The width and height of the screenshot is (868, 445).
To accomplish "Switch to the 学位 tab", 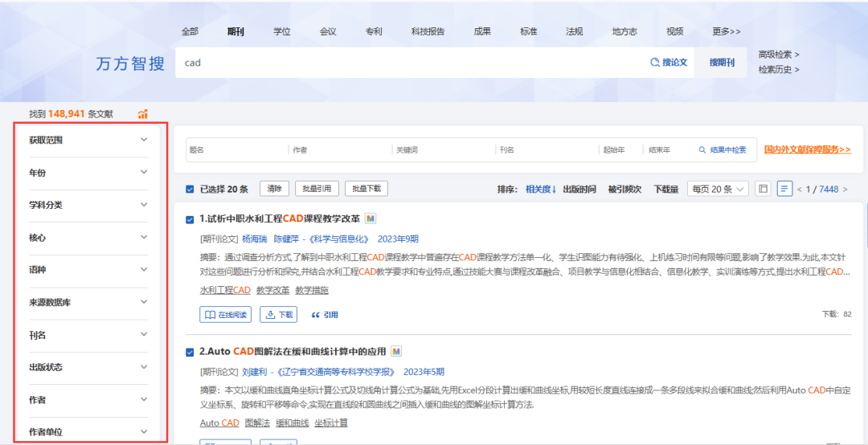I will 282,31.
